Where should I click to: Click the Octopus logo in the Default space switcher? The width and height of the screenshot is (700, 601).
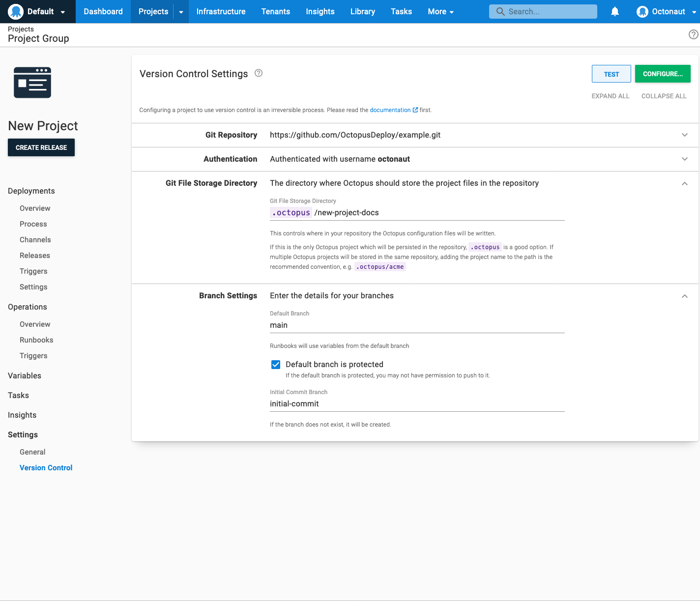pyautogui.click(x=15, y=11)
